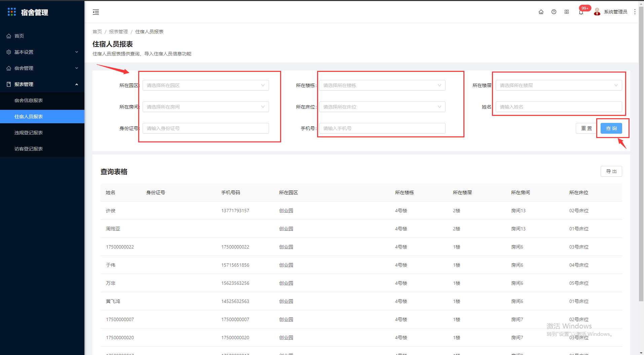644x355 pixels.
Task: Focus the 身份证号 input field
Action: click(x=206, y=128)
